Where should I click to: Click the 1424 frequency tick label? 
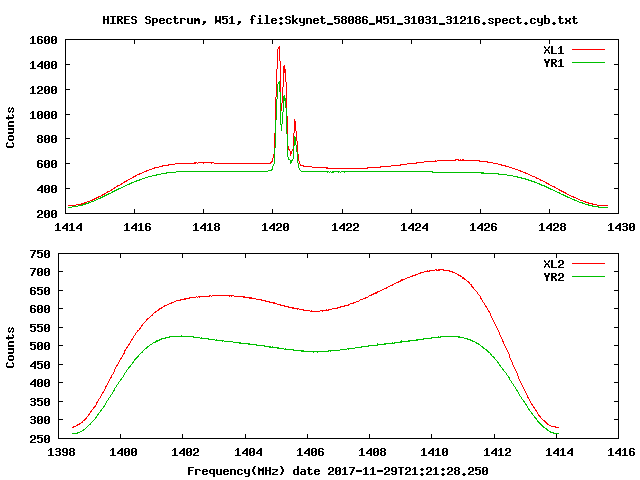[x=414, y=227]
